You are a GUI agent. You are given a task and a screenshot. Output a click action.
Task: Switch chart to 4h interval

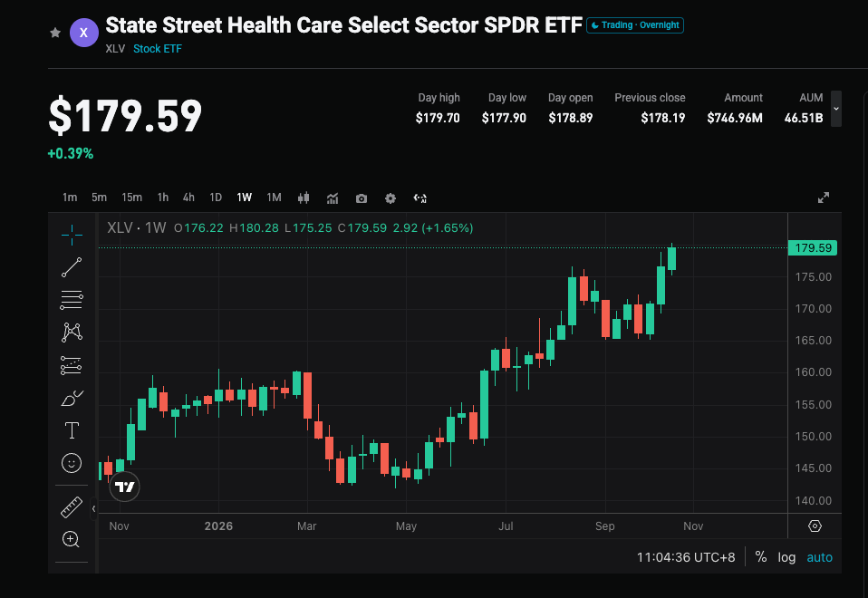[188, 198]
